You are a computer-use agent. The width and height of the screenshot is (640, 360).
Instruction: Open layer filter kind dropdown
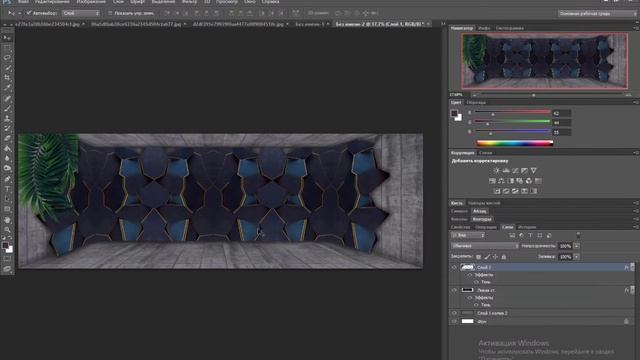coord(467,236)
